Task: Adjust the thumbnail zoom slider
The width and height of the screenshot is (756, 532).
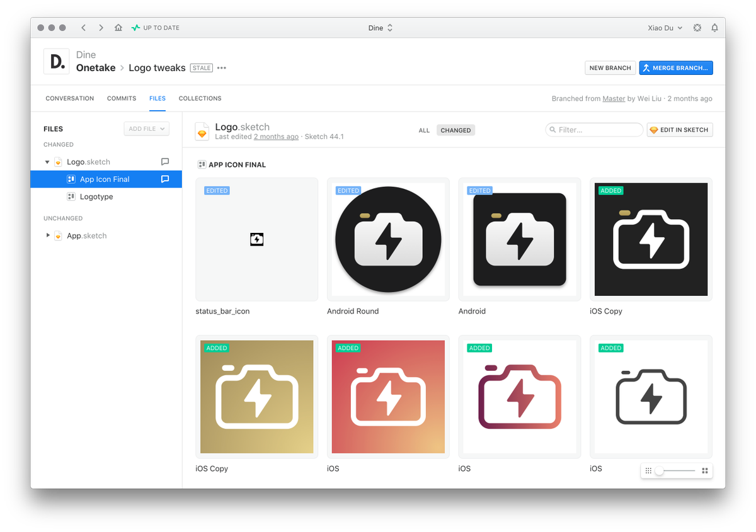Action: [659, 470]
